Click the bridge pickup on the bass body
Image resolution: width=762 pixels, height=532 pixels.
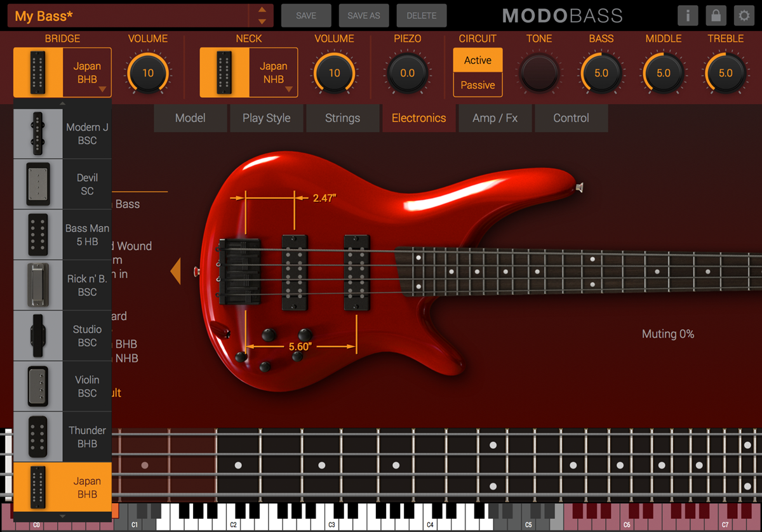(x=295, y=273)
